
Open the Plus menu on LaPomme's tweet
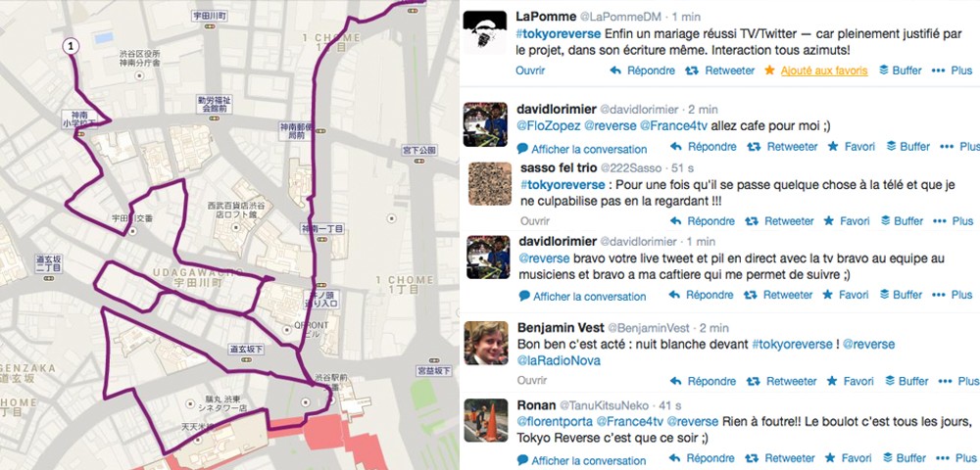[952, 70]
